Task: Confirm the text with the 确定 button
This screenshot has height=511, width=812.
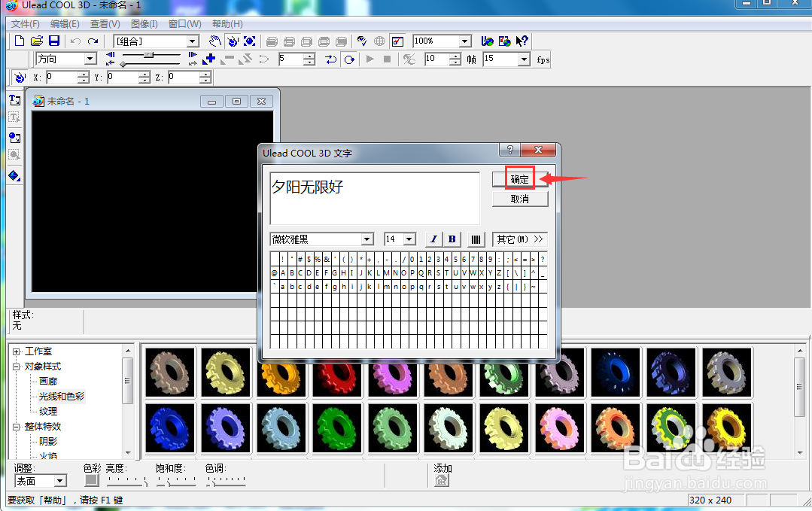Action: click(x=520, y=179)
